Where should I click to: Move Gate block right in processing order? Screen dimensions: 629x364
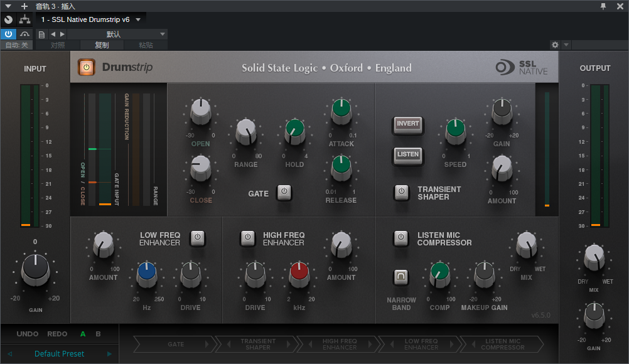[207, 345]
